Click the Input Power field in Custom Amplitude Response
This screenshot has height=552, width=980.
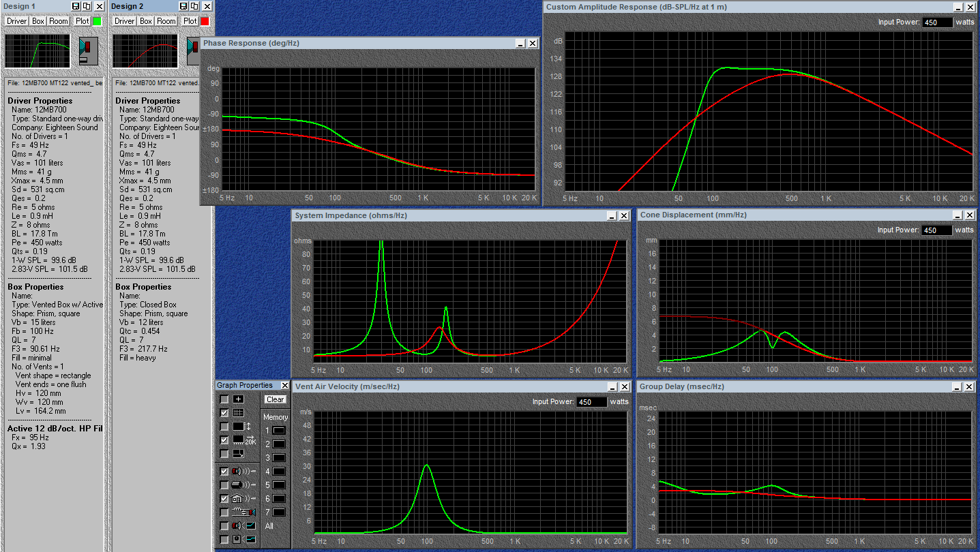tap(937, 22)
